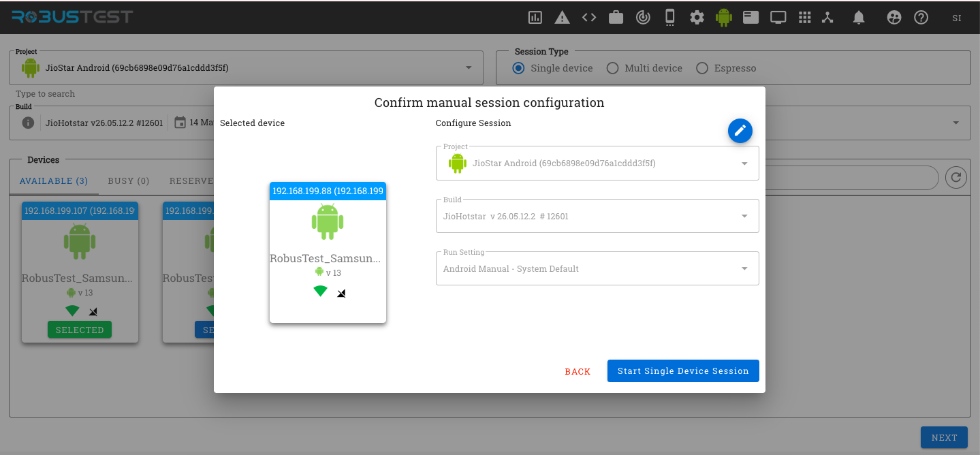Open the desktop monitor icon

tap(778, 18)
